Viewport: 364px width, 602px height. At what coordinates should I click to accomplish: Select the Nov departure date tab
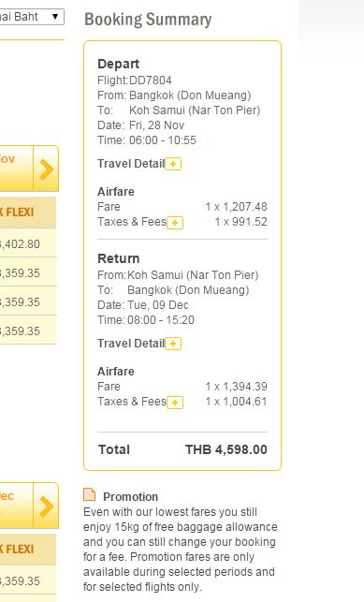17,169
